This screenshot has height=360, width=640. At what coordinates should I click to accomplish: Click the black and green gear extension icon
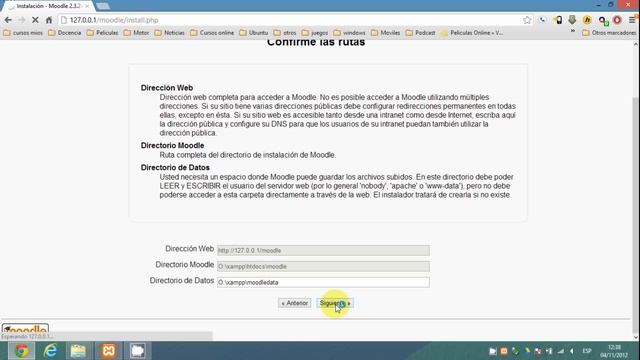(603, 20)
